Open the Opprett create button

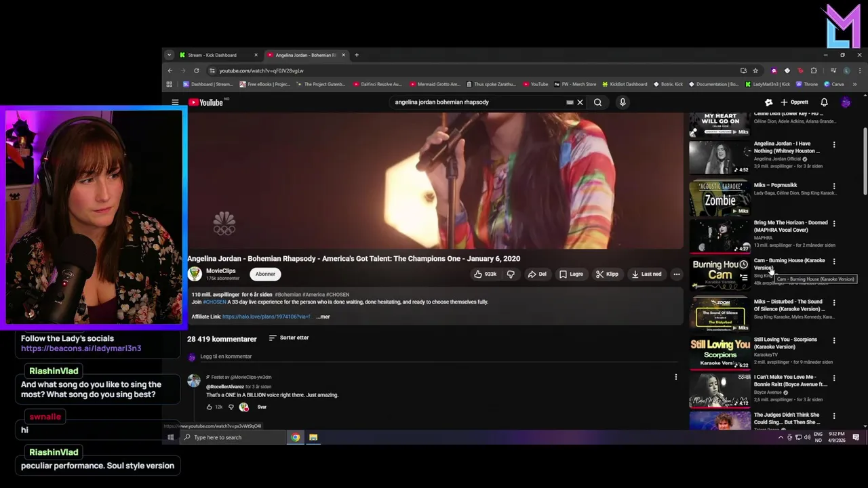[x=795, y=102]
